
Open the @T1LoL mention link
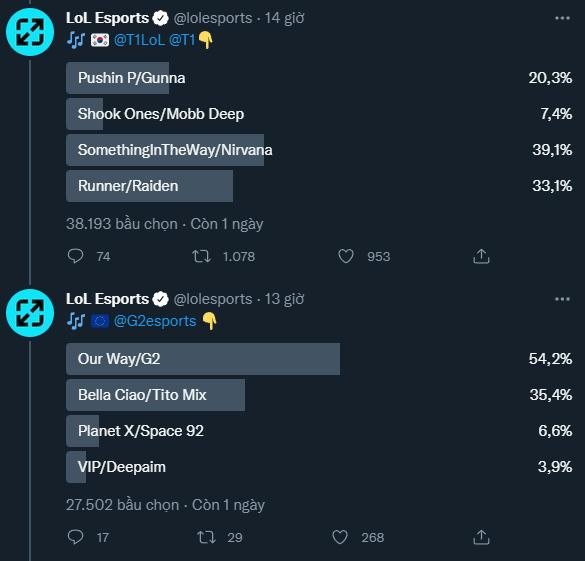click(140, 40)
